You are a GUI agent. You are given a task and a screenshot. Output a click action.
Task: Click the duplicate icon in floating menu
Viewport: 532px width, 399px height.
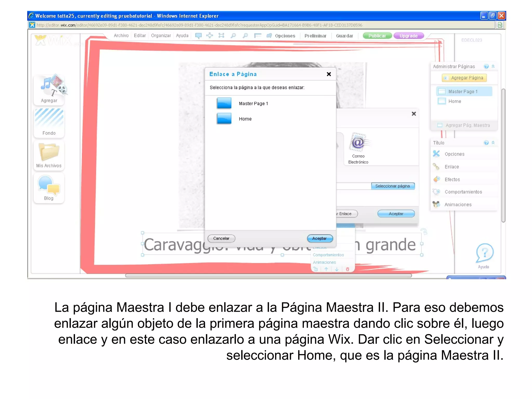(x=316, y=269)
